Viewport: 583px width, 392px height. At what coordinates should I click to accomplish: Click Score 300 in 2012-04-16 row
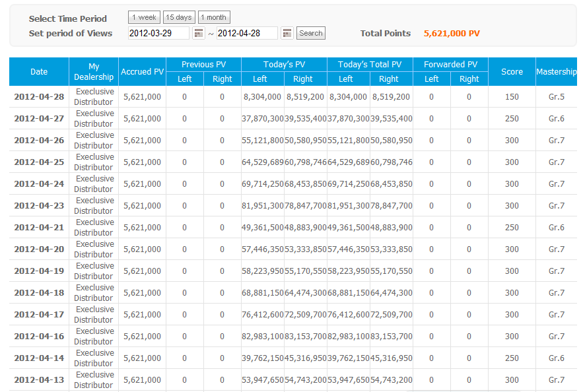[x=512, y=337]
